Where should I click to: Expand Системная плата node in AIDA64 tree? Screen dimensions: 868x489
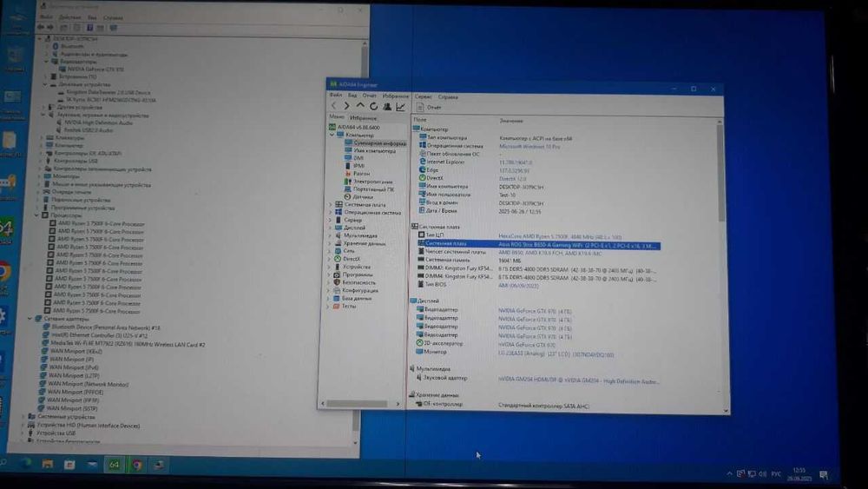coord(331,204)
